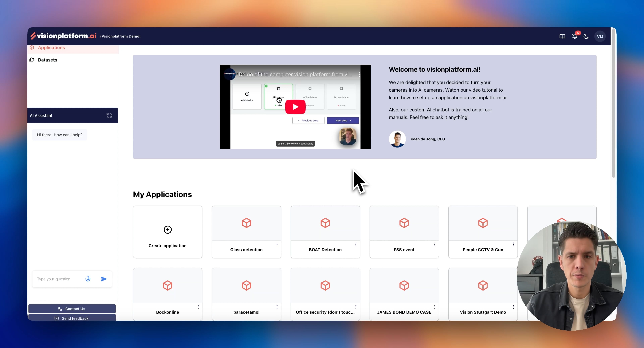Open options menu on BOAT Detection card
The height and width of the screenshot is (348, 644).
click(x=356, y=245)
